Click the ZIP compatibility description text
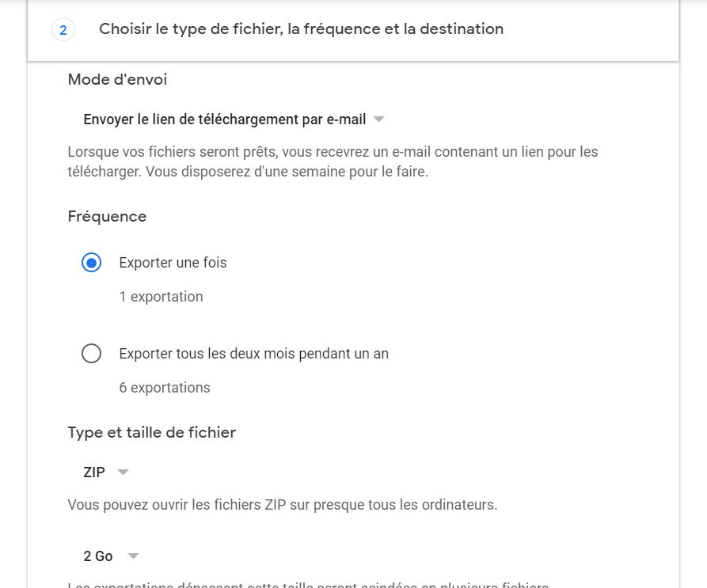Viewport: 707px width, 588px height. coord(282,504)
